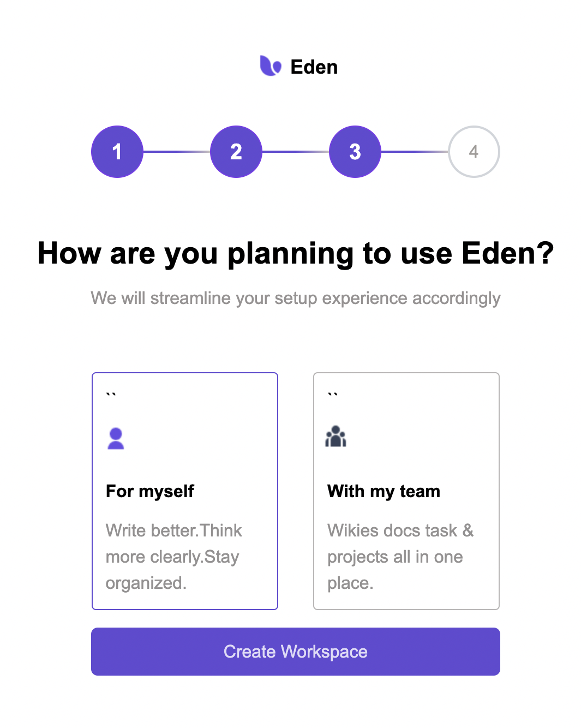Click the purple leaf emblem beside Eden text
This screenshot has width=581, height=728.
pos(270,66)
